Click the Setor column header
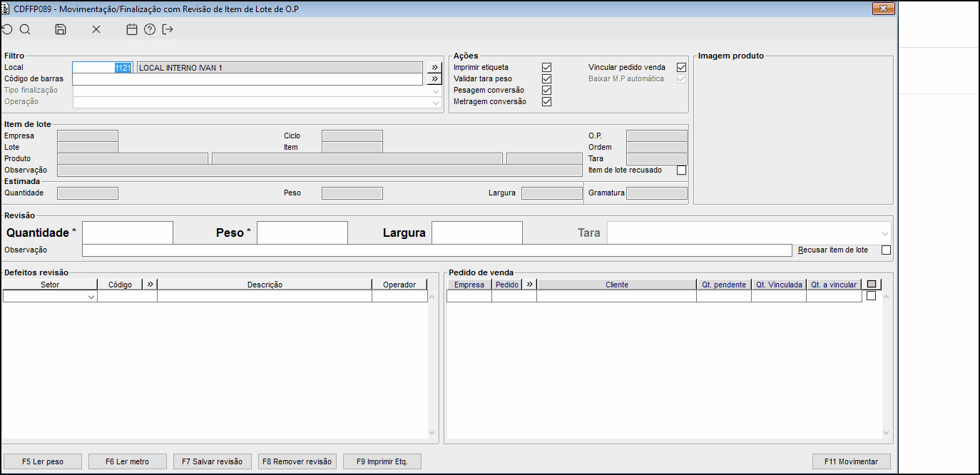 click(50, 285)
